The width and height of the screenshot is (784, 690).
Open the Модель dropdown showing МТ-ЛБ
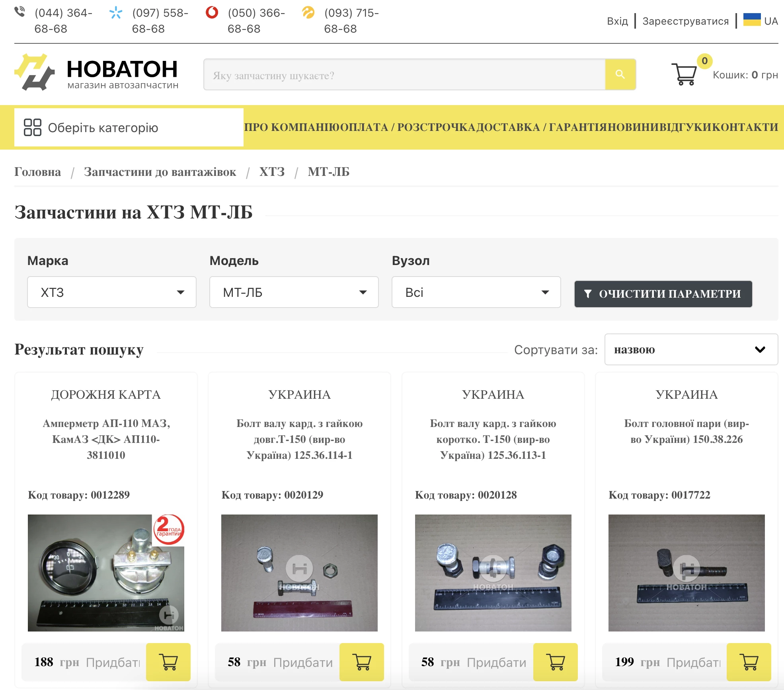pyautogui.click(x=294, y=292)
